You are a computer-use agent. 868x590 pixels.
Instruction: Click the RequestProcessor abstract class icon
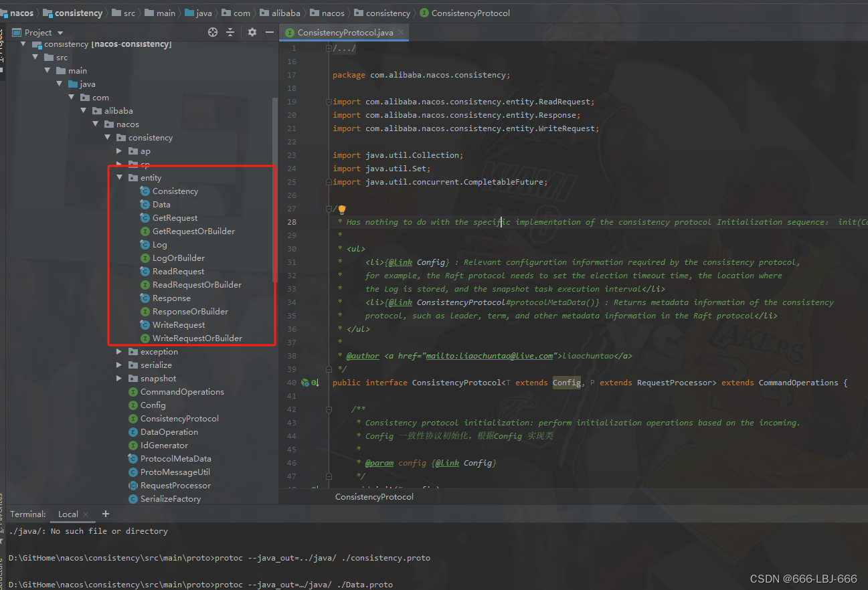click(x=133, y=486)
